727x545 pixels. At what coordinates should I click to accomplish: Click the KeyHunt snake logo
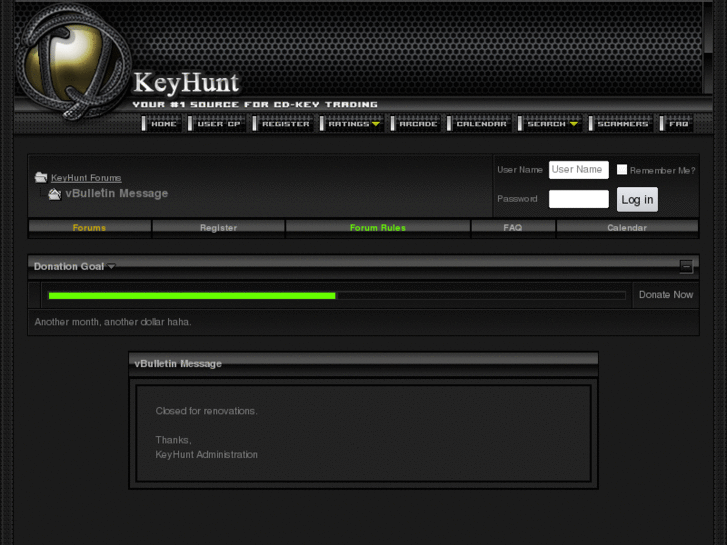[x=73, y=62]
